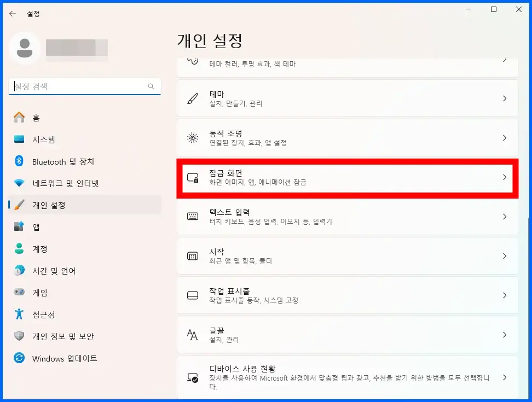Screen dimensions: 532x402
Task: Select the 홈 (Home) icon in sidebar
Action: pyautogui.click(x=19, y=117)
